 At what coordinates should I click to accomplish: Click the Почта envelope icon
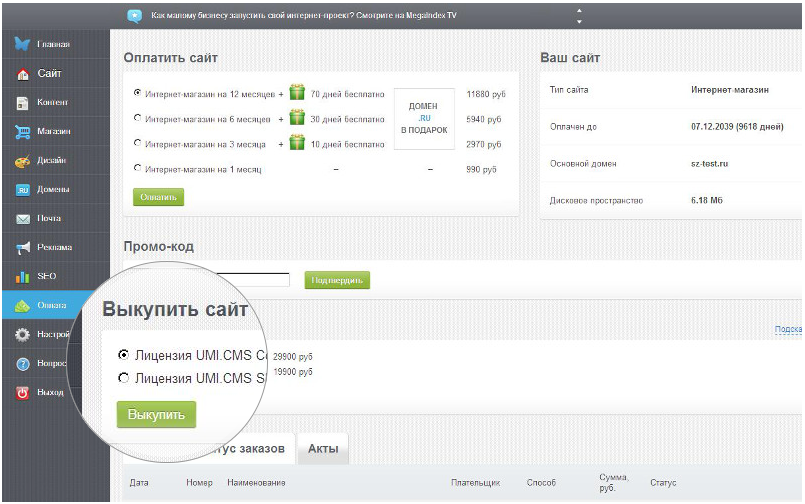23,219
